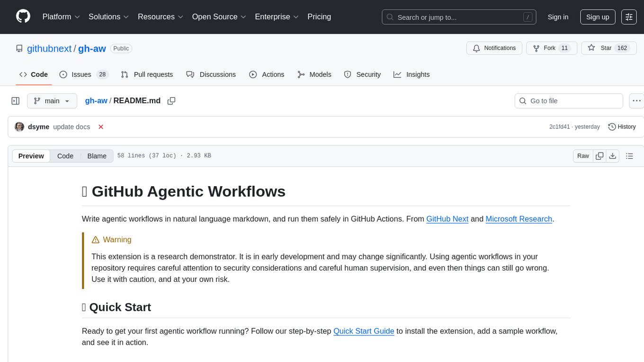644x362 pixels.
Task: Click the Notifications bell button
Action: 494,48
